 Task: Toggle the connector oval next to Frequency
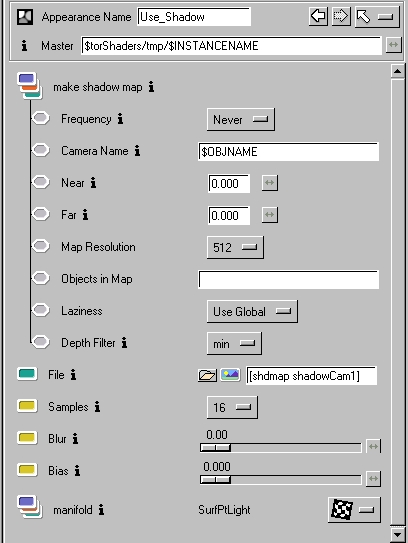coord(41,118)
